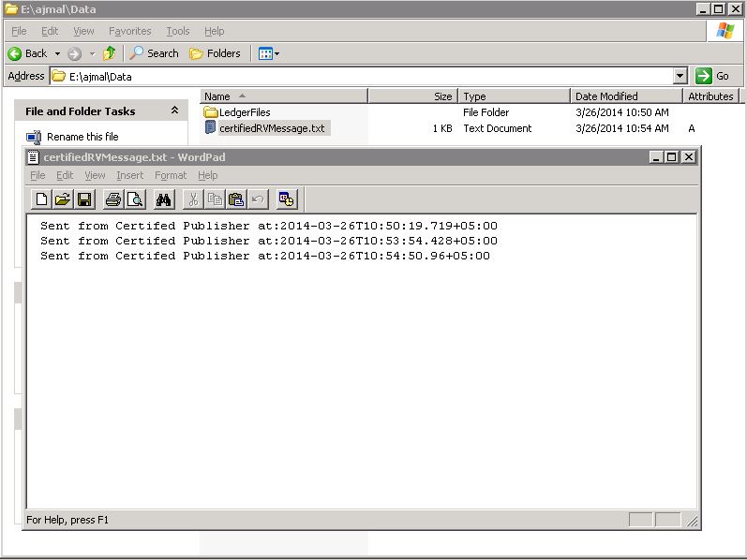Sort by the Name column header
This screenshot has height=560, width=747.
pos(284,96)
